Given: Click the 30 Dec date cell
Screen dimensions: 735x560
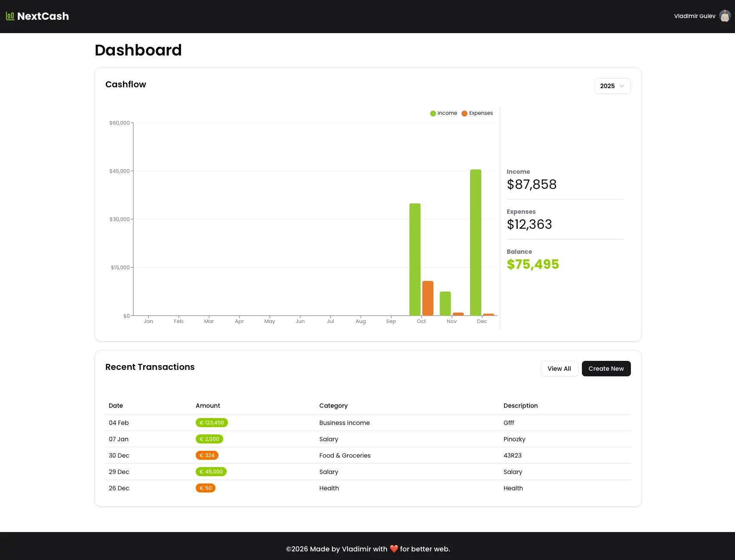Looking at the screenshot, I should [x=119, y=455].
